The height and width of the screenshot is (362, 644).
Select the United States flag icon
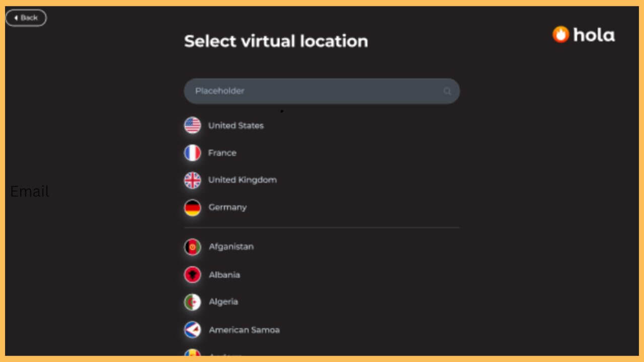point(192,125)
